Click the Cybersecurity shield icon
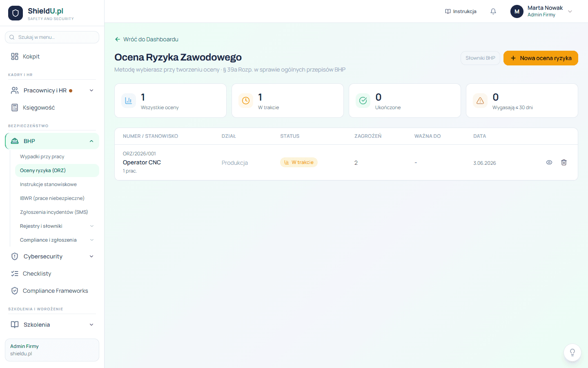Viewport: 588px width, 368px height. [15, 256]
